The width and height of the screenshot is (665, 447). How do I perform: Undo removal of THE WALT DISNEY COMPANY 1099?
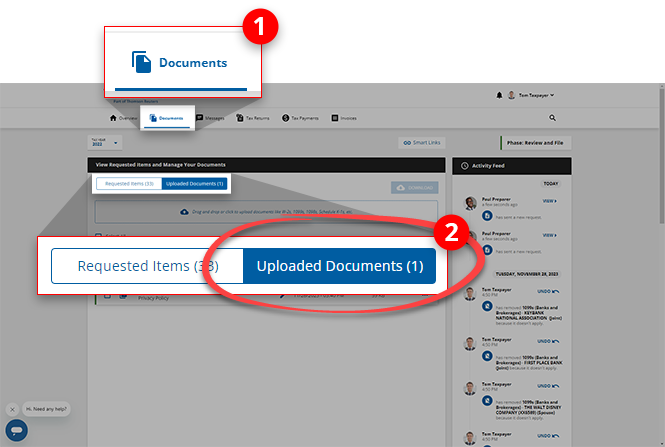(548, 386)
